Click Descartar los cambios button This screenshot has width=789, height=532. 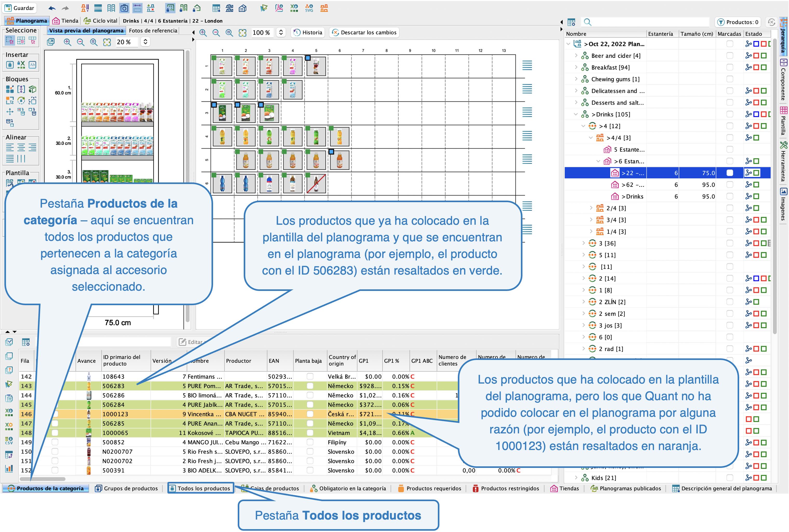click(x=364, y=33)
